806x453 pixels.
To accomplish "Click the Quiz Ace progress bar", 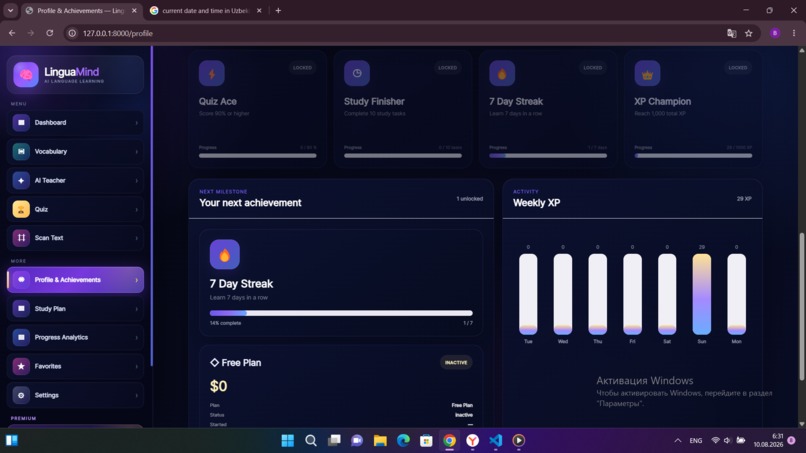I will 258,155.
